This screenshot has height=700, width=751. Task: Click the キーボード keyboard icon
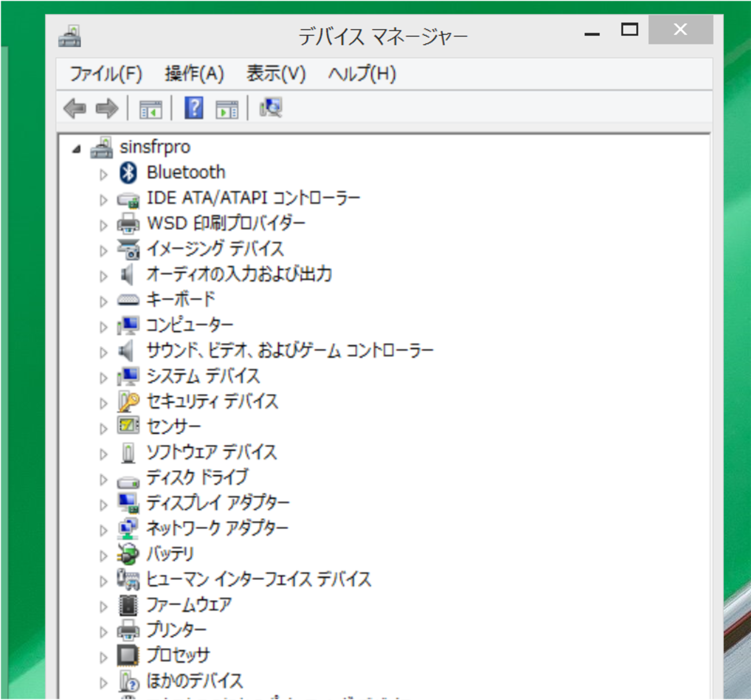point(128,300)
